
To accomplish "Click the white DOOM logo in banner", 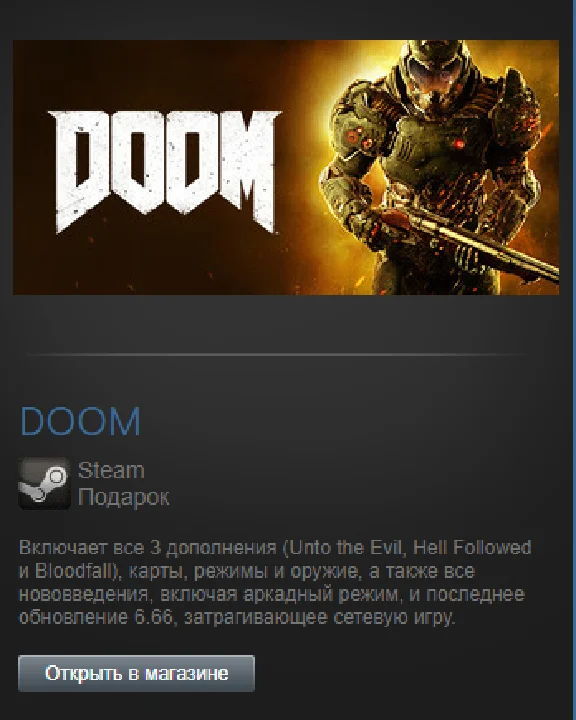I will [x=164, y=172].
